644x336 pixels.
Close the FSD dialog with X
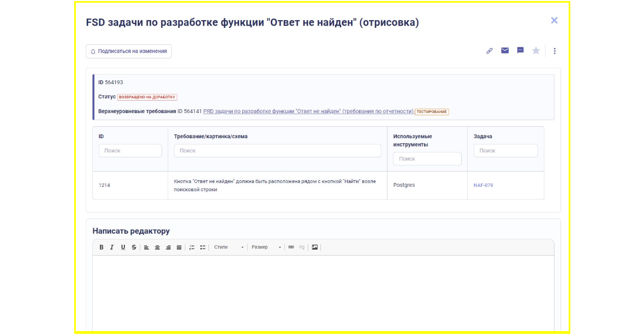pyautogui.click(x=554, y=21)
